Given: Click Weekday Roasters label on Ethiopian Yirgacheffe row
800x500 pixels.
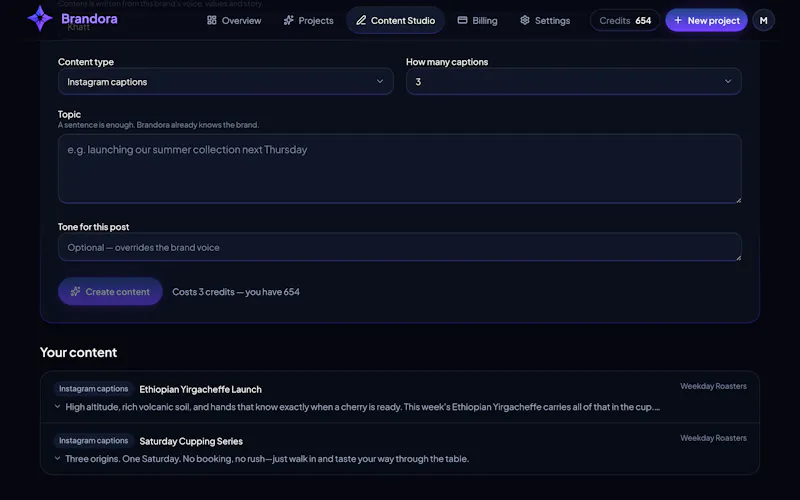Looking at the screenshot, I should tap(713, 386).
